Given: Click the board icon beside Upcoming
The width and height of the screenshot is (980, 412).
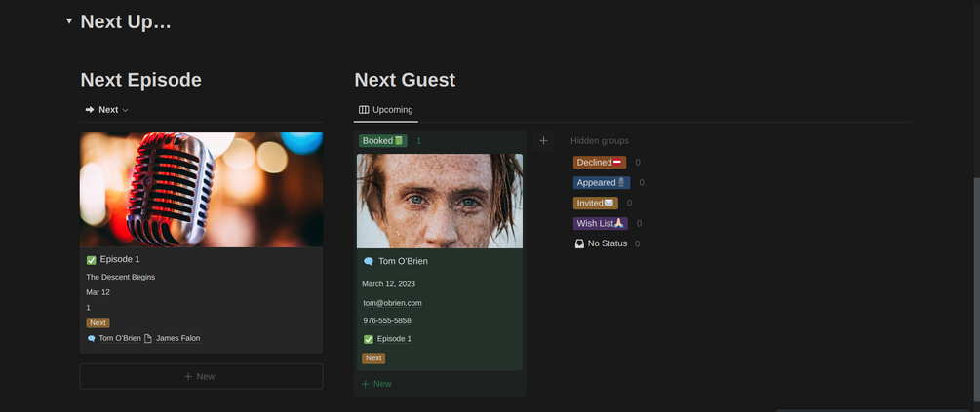Looking at the screenshot, I should click(x=364, y=110).
